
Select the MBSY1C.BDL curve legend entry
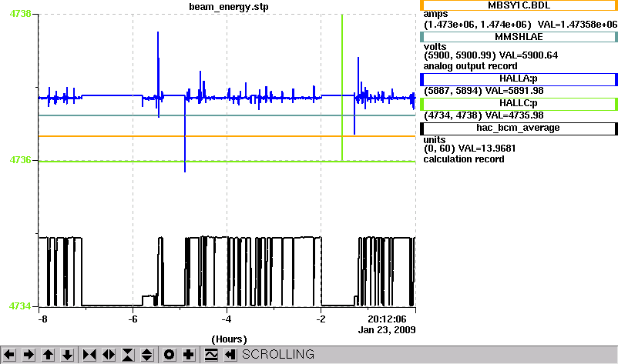click(519, 5)
